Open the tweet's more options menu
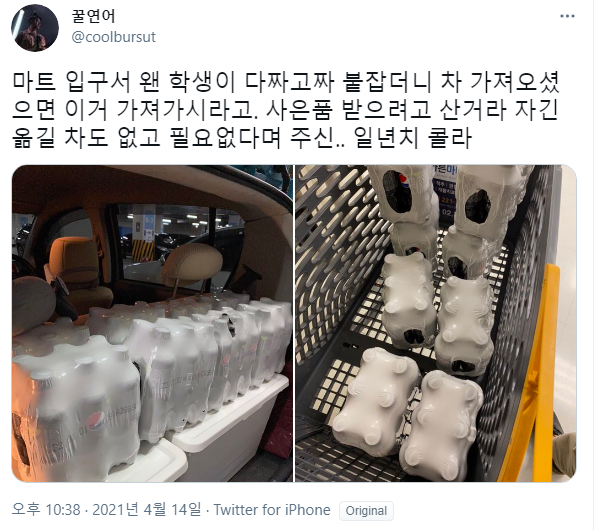 coord(567,16)
